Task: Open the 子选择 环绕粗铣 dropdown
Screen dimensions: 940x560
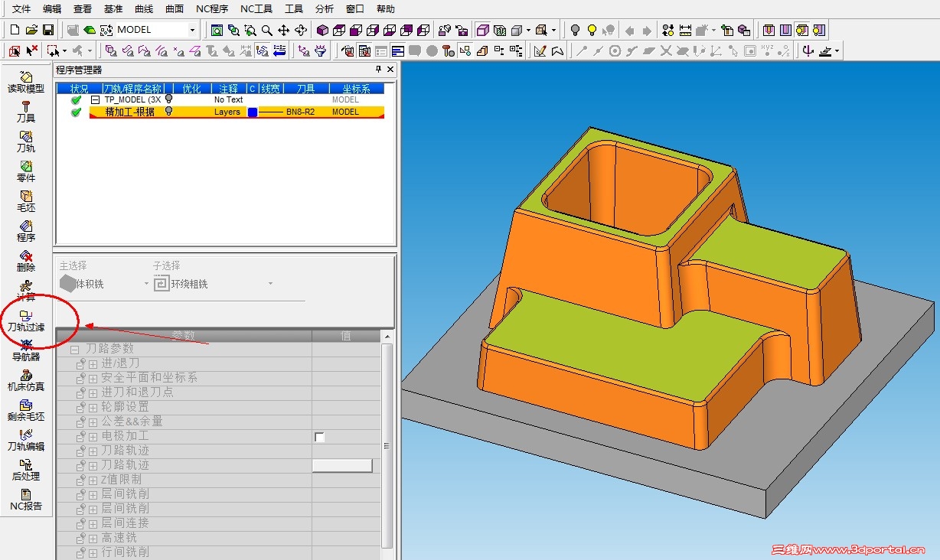Action: (270, 284)
